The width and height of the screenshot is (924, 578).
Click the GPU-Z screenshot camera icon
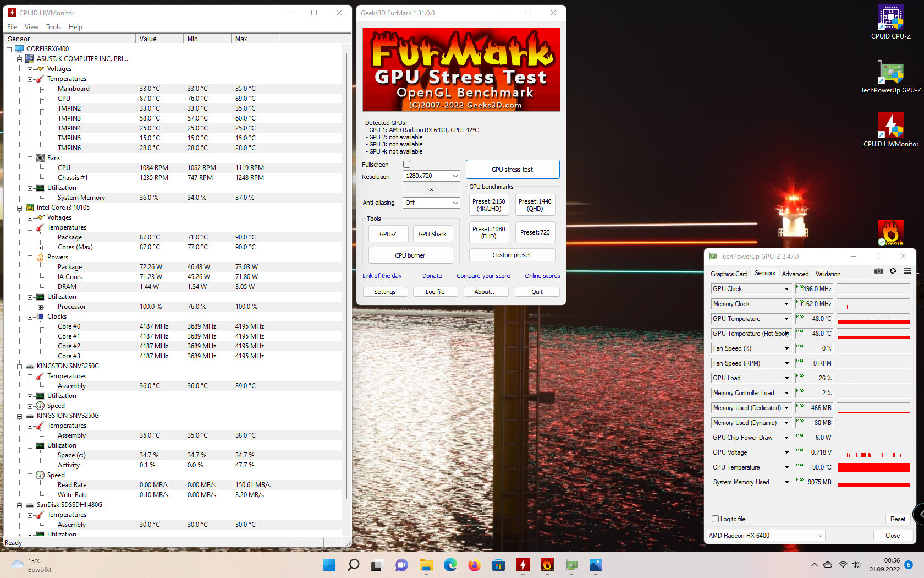point(879,271)
